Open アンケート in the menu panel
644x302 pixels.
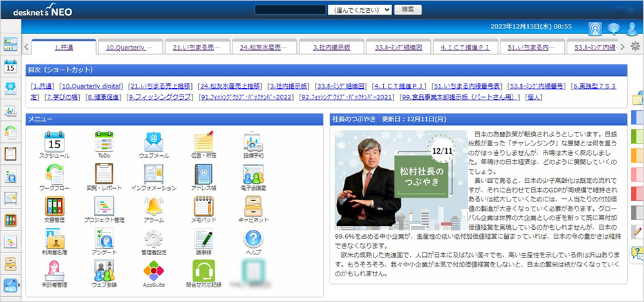coord(104,241)
